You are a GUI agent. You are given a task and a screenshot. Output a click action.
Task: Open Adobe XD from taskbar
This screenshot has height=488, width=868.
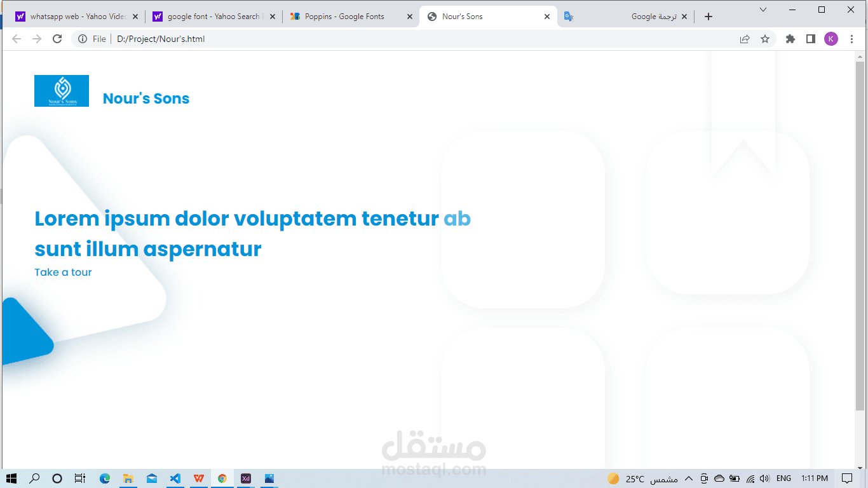[246, 478]
